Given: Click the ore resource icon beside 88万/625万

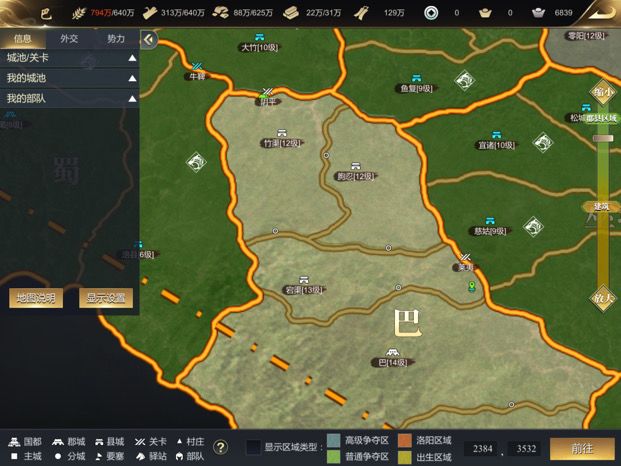Looking at the screenshot, I should point(220,13).
